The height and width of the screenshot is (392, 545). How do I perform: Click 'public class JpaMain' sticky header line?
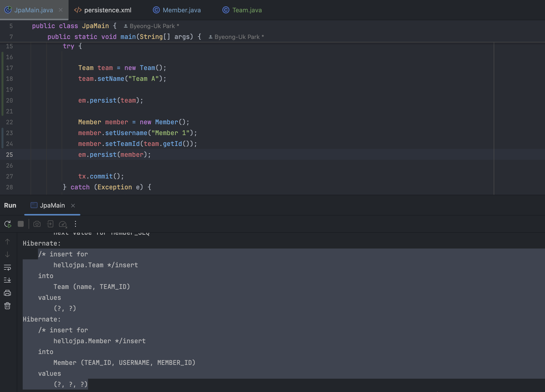pyautogui.click(x=71, y=26)
